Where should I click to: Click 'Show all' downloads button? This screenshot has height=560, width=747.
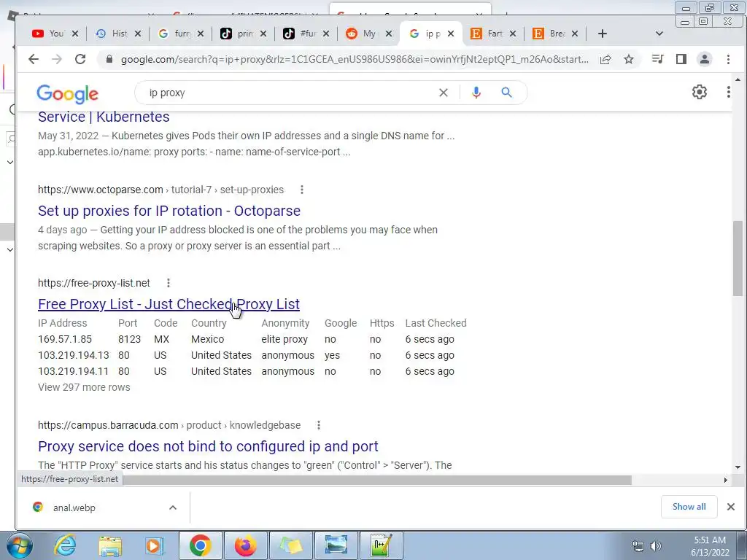pyautogui.click(x=689, y=507)
